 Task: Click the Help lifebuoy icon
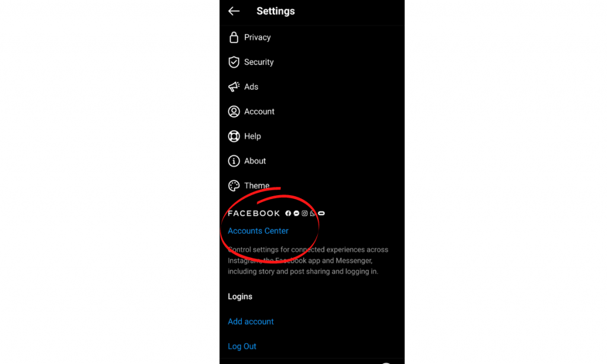pos(234,136)
